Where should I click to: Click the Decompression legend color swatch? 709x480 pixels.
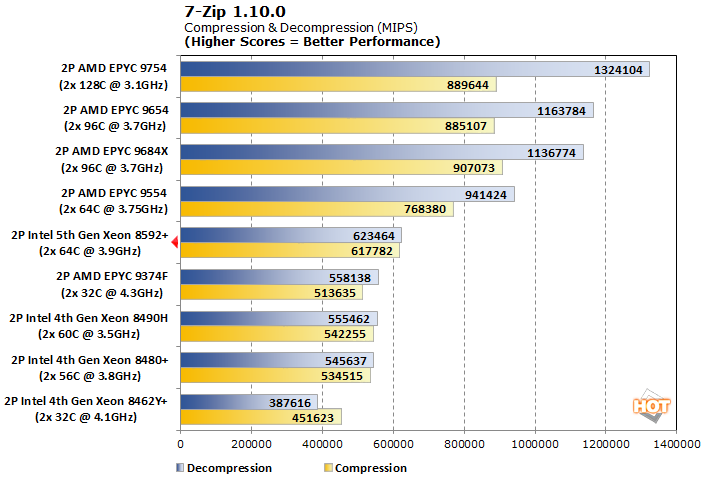[x=180, y=468]
